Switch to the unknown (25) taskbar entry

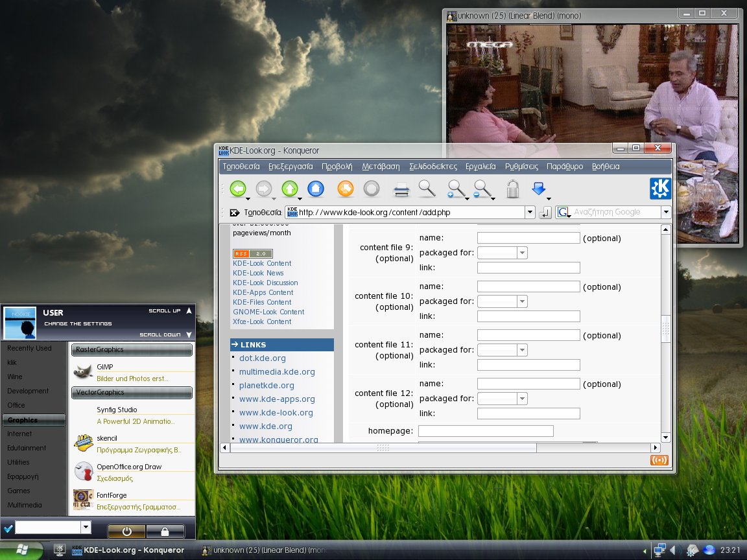tap(265, 550)
